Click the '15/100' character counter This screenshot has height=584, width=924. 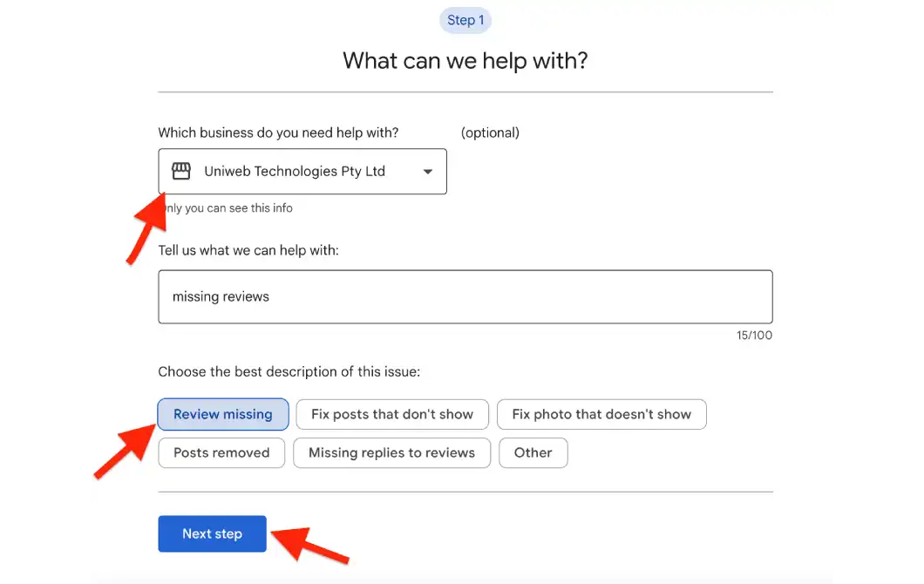(x=754, y=336)
